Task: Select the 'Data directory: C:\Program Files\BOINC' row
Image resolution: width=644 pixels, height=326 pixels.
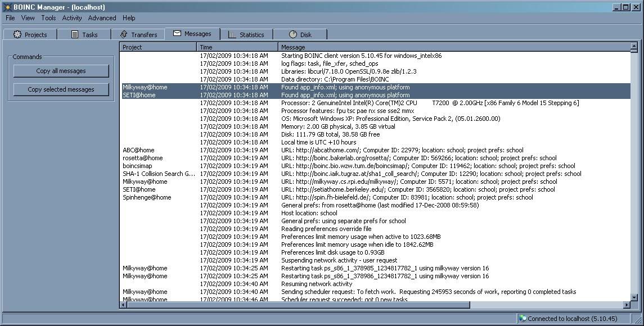Action: (375, 79)
